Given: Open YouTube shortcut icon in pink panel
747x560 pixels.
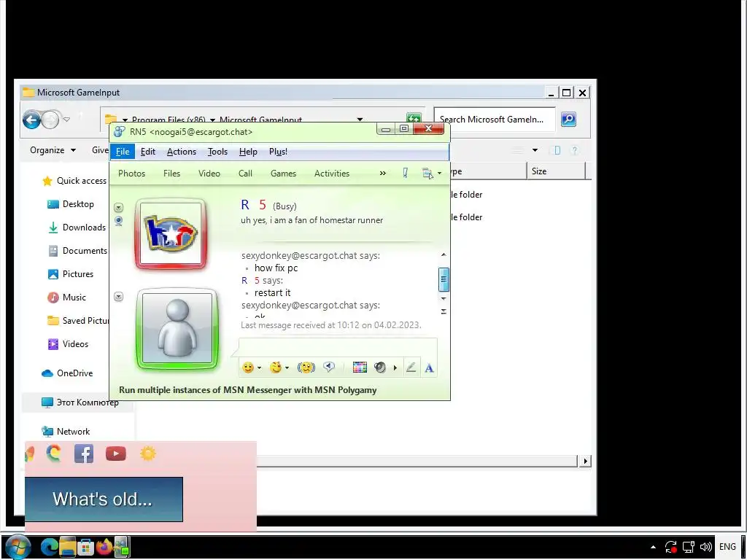Looking at the screenshot, I should pyautogui.click(x=116, y=454).
